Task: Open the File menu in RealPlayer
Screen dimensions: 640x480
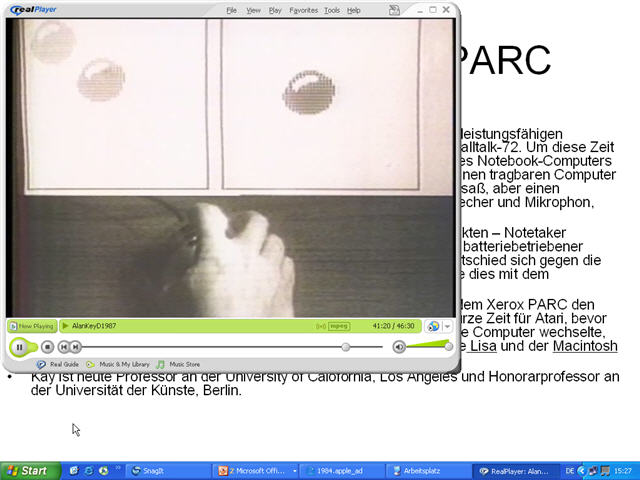Action: pos(231,10)
